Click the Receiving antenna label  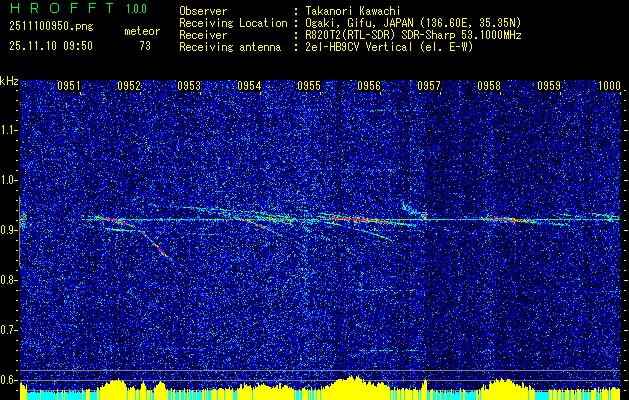(230, 47)
